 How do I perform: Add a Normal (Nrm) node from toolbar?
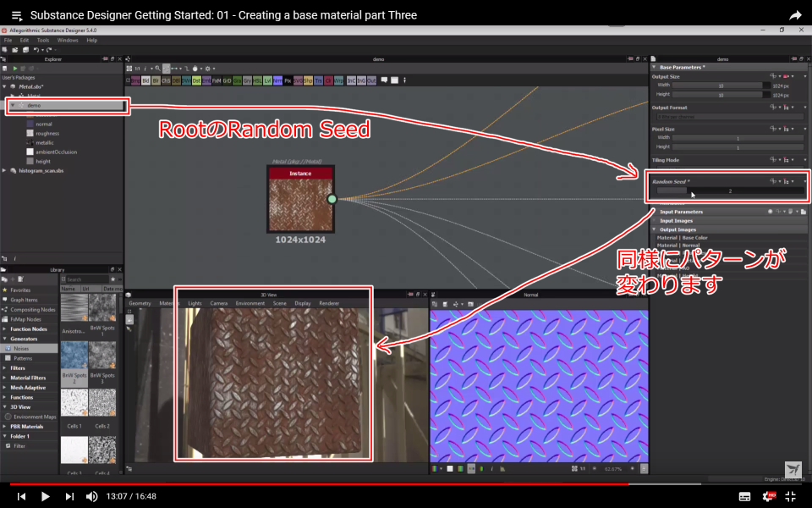278,80
